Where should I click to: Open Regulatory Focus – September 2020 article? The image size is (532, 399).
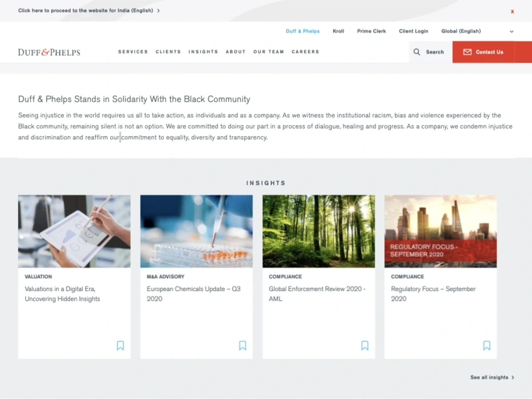(x=433, y=294)
